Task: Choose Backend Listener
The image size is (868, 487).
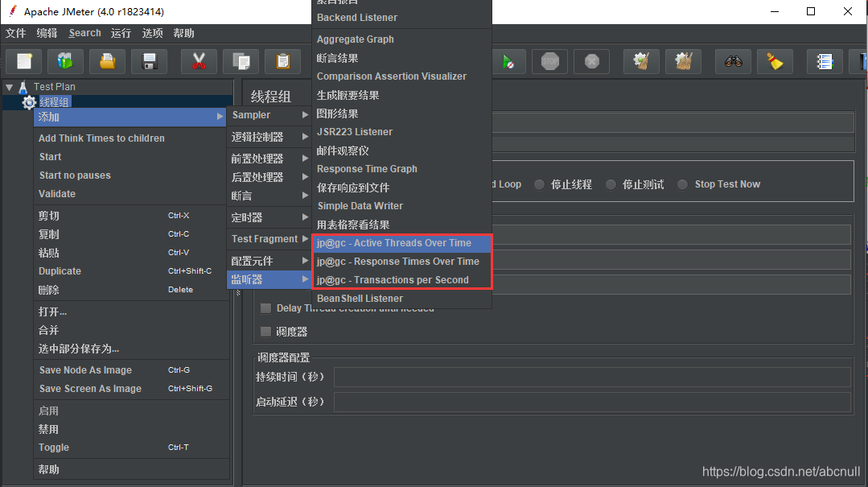Action: pyautogui.click(x=402, y=18)
